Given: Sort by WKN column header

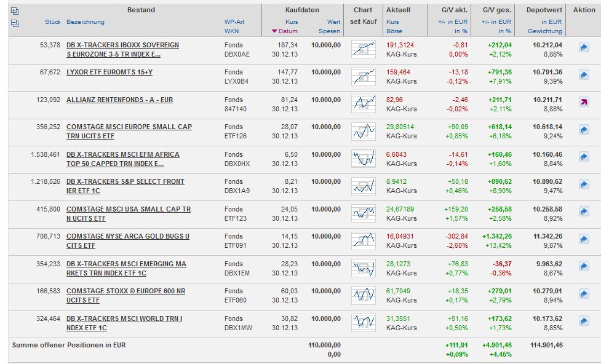Looking at the screenshot, I should [231, 31].
